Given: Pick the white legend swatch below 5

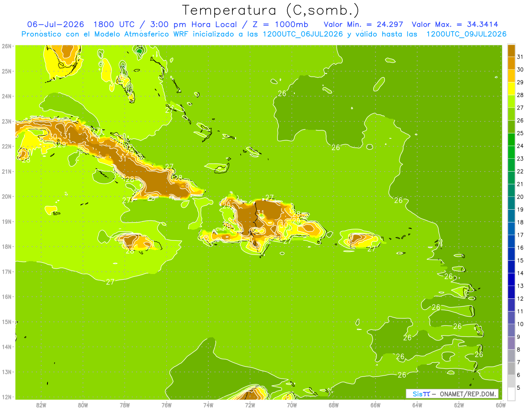Looking at the screenshot, I should coord(511,394).
